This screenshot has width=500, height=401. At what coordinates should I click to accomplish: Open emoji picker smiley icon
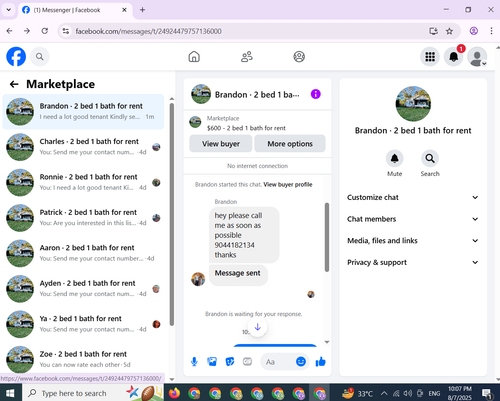point(301,362)
